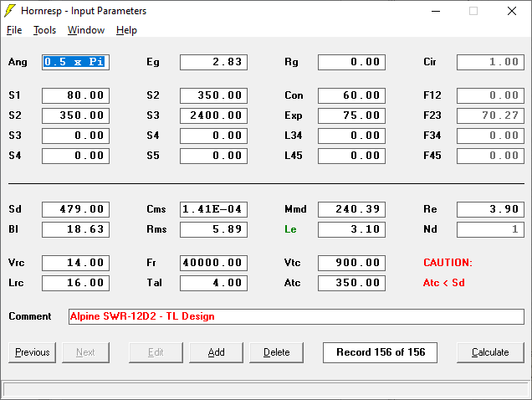Image resolution: width=532 pixels, height=400 pixels.
Task: Select the Cms field showing 1.41E-04
Action: point(214,209)
